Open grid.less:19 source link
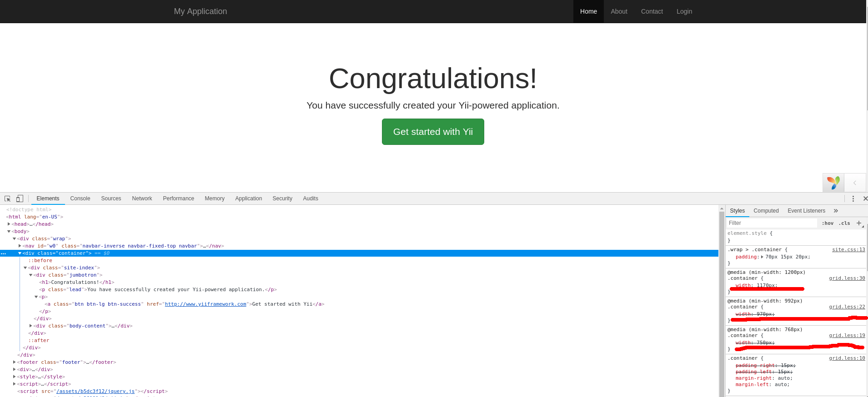The width and height of the screenshot is (868, 397). pos(847,335)
